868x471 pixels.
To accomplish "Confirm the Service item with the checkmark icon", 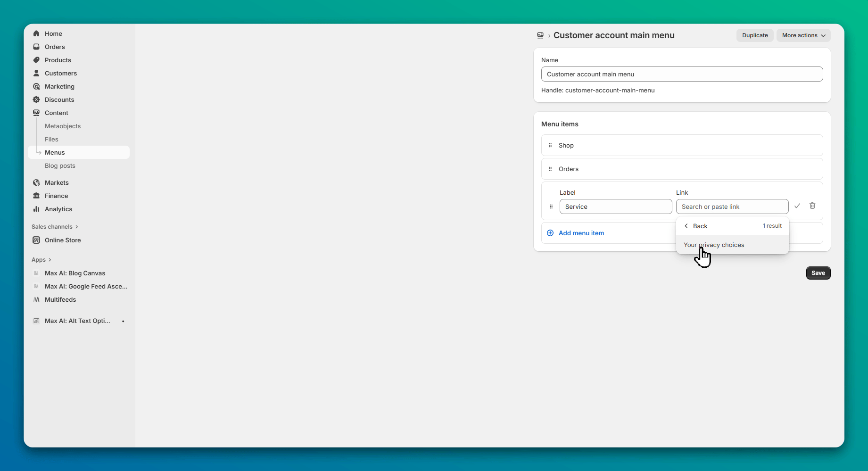I will (797, 206).
